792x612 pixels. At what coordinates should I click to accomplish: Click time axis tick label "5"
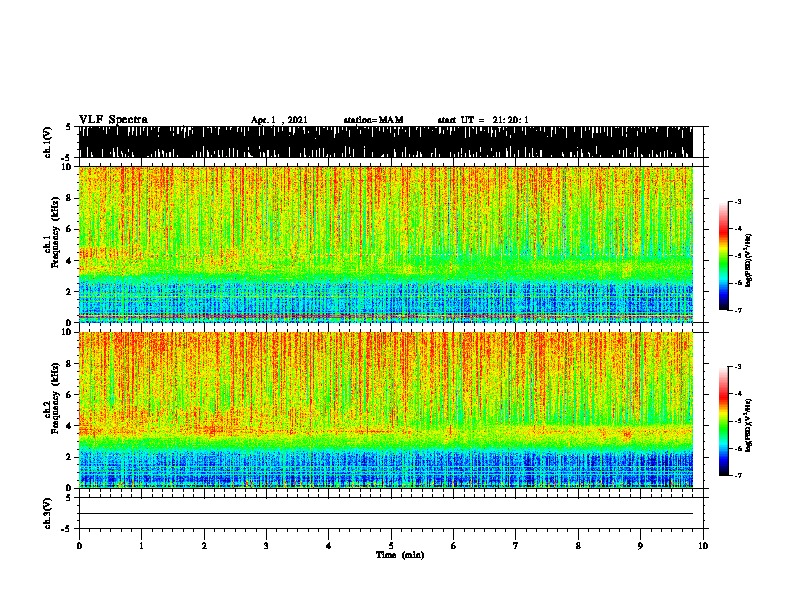click(391, 546)
